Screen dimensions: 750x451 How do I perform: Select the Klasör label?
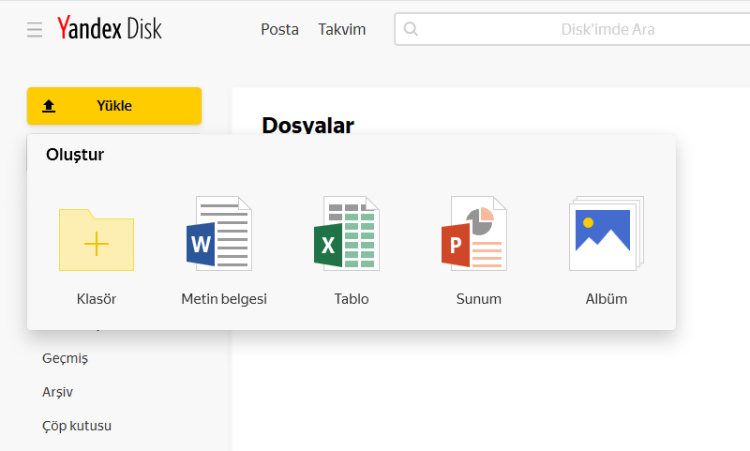click(96, 299)
